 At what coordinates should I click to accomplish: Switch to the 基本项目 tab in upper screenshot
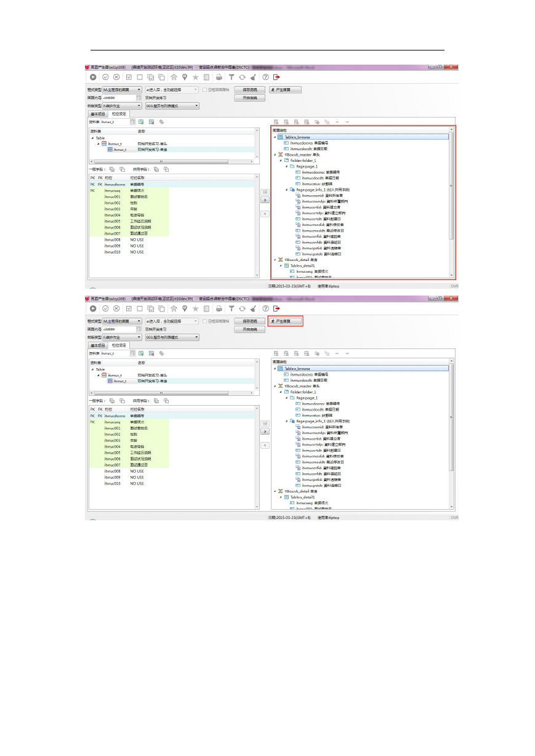point(98,114)
